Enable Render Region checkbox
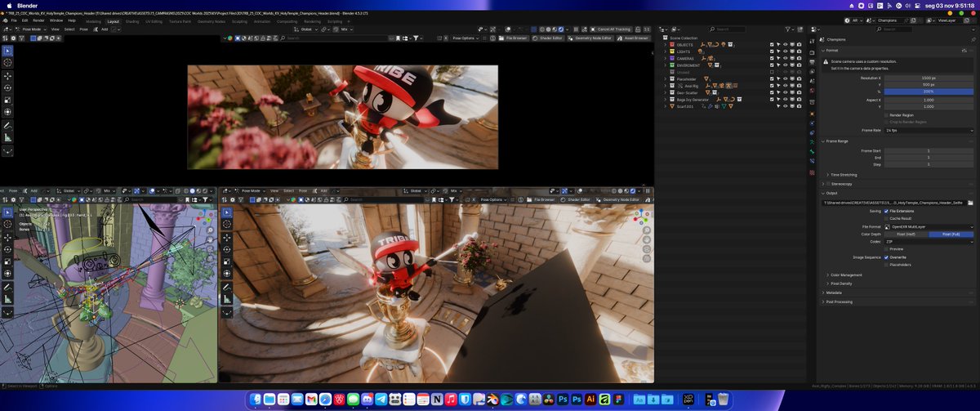This screenshot has width=980, height=411. 886,115
